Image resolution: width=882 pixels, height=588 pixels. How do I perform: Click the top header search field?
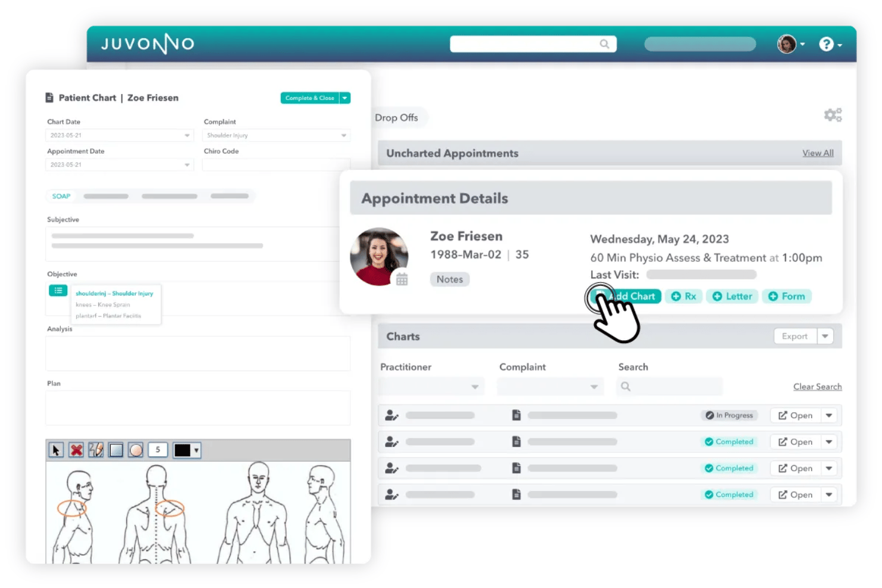[x=533, y=44]
